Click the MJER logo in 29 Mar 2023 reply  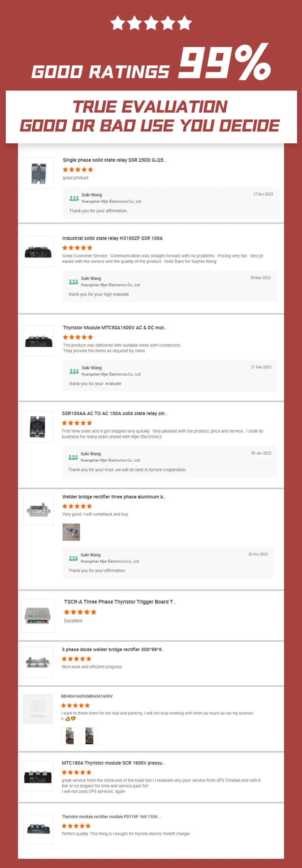73,282
